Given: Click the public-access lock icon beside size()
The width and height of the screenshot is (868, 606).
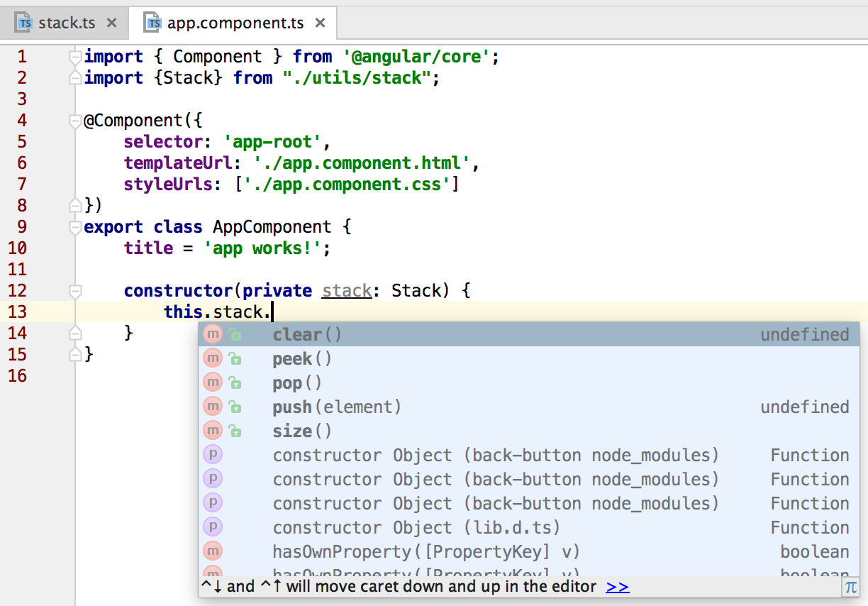Looking at the screenshot, I should (x=235, y=432).
